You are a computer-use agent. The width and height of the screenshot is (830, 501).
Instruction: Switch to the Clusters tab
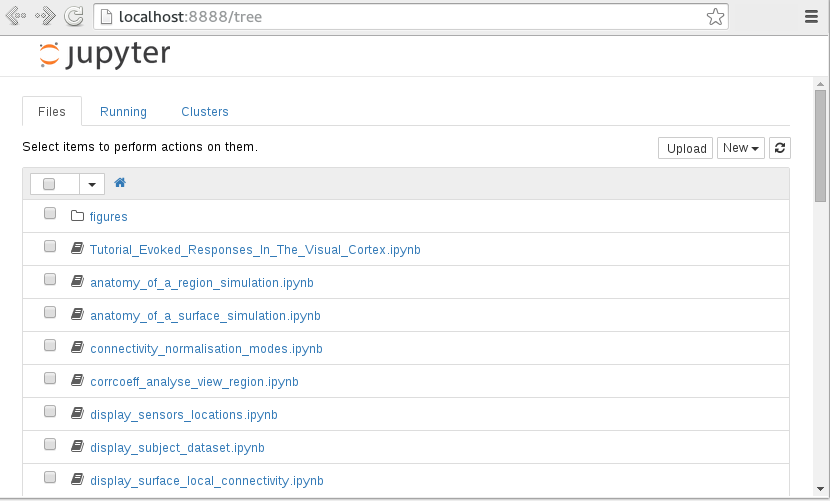tap(205, 112)
